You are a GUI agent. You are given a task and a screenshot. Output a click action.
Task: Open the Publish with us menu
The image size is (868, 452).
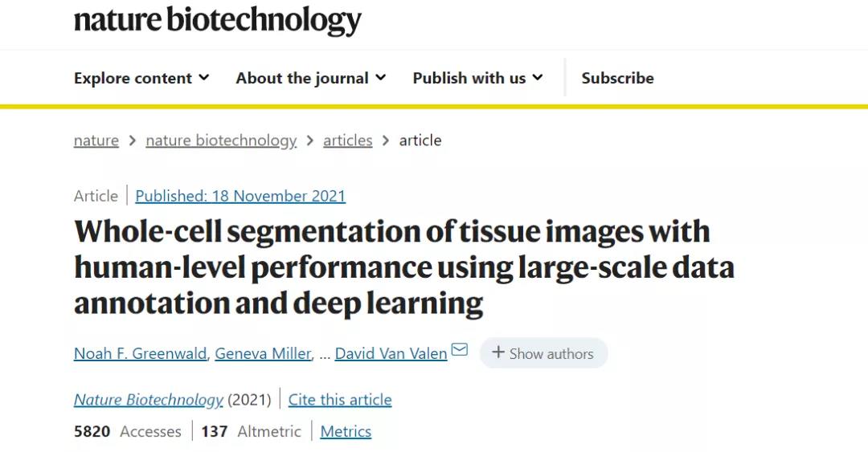477,78
